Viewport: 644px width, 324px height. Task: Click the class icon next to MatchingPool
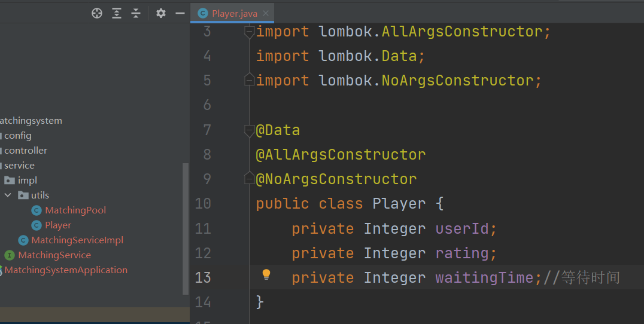click(x=37, y=210)
